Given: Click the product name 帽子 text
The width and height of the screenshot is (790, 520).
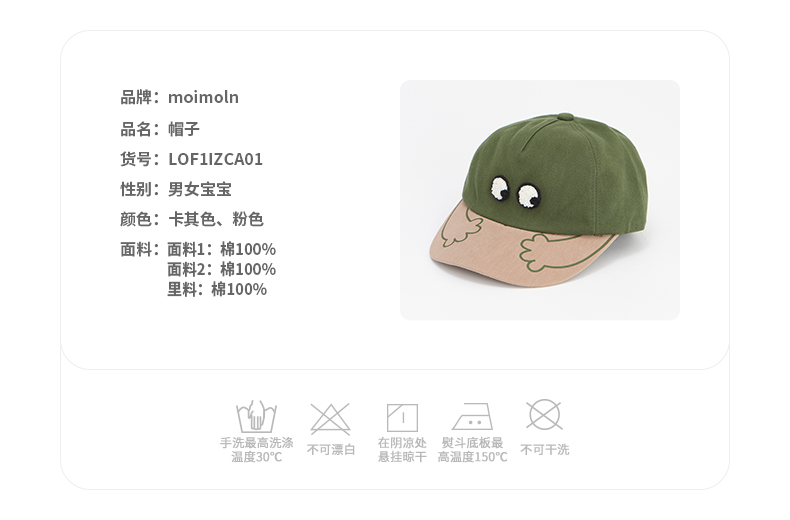Looking at the screenshot, I should pos(184,129).
